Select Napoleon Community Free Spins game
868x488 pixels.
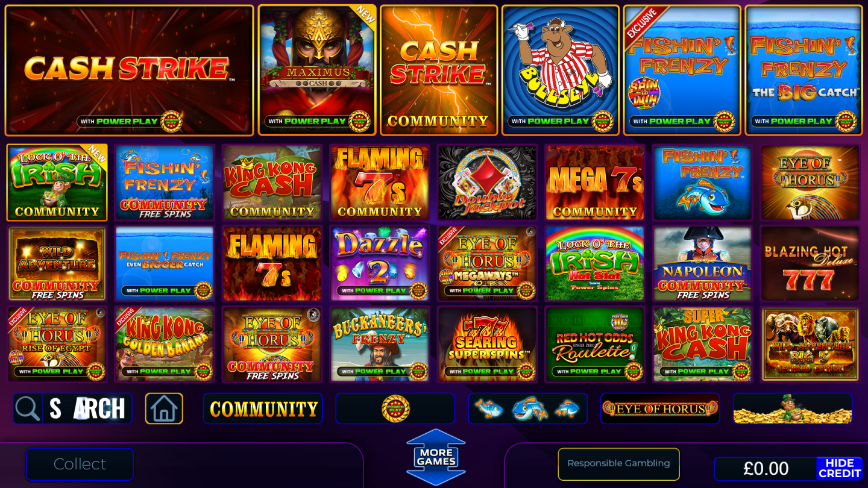point(703,263)
